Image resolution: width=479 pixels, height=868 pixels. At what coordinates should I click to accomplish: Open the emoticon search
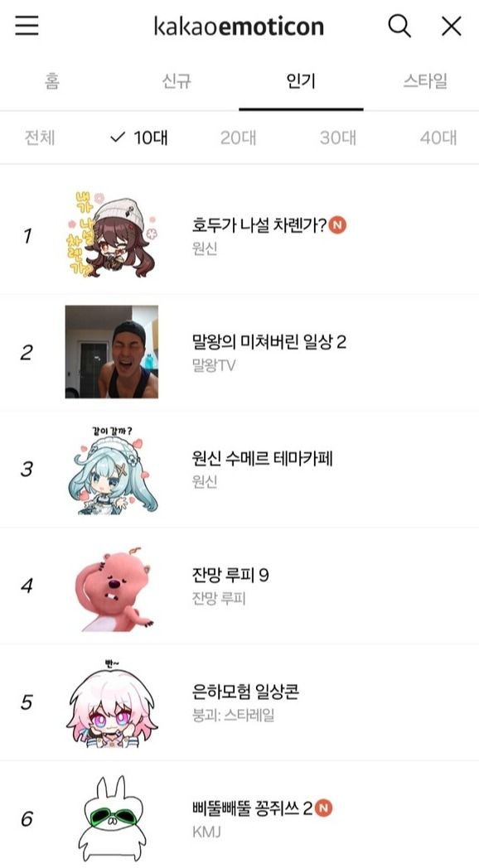click(x=399, y=26)
